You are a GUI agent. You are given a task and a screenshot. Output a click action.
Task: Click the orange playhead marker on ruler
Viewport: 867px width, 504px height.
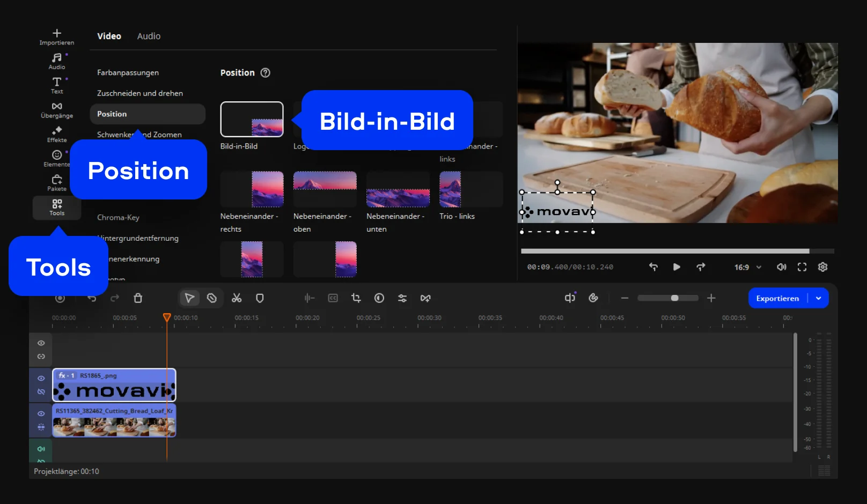[x=167, y=317]
